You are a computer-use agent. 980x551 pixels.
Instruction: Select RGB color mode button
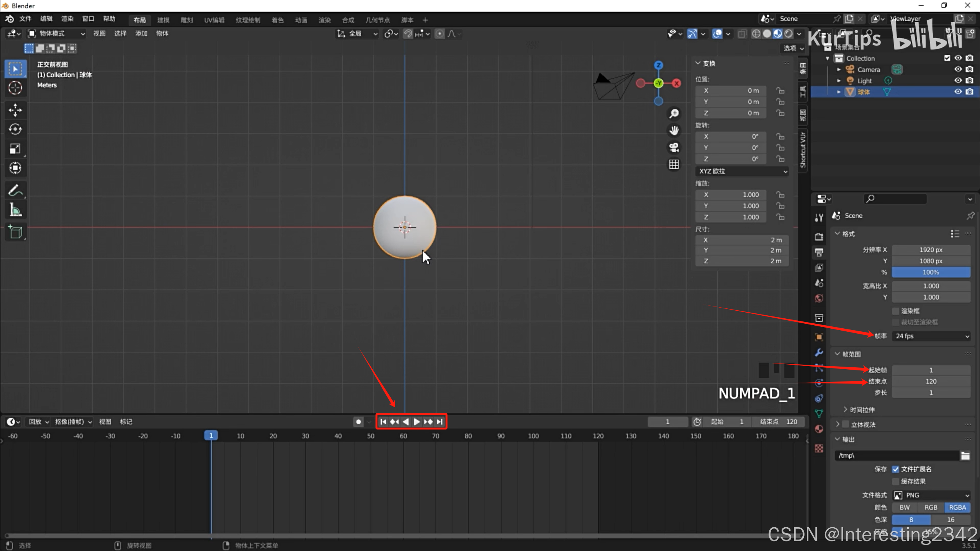[931, 507]
